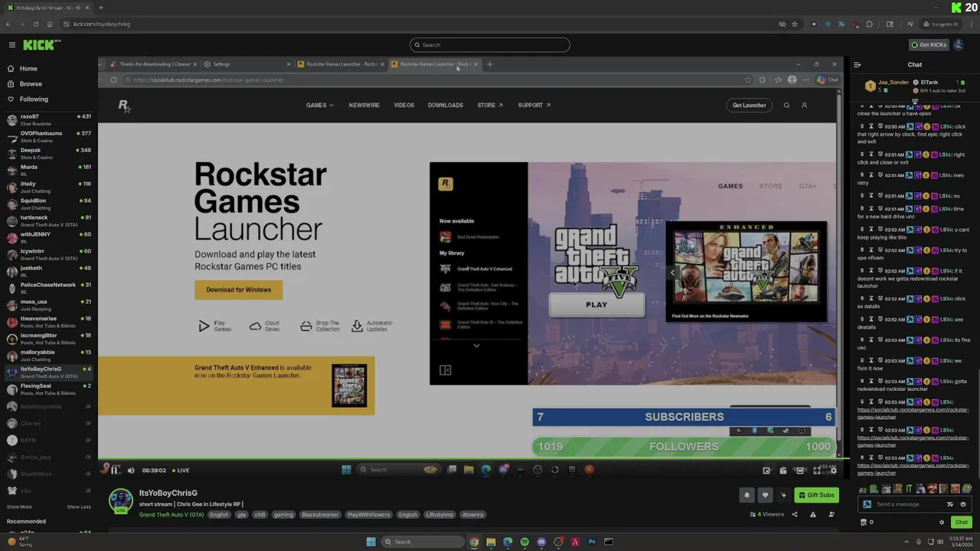Click the Windows taskbar search box
Viewport: 980px width, 551px height.
pyautogui.click(x=423, y=542)
